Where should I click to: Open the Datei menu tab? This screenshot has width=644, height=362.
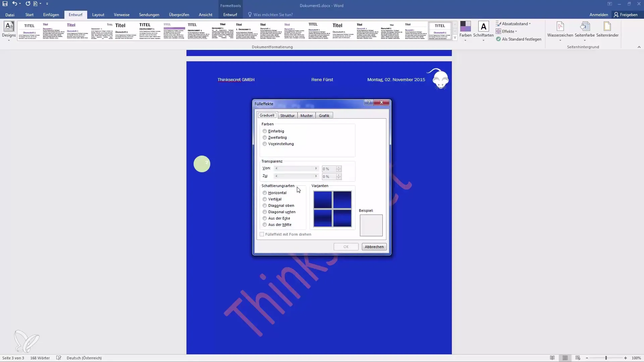[10, 15]
